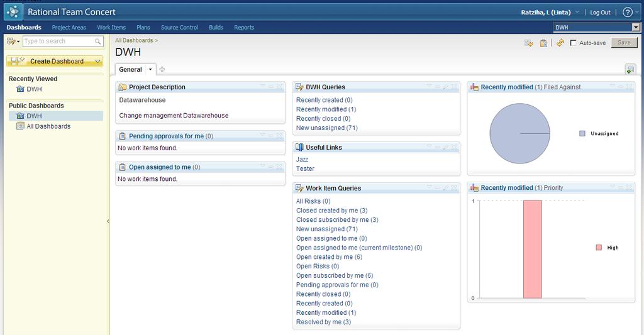This screenshot has height=335, width=644.
Task: Collapse the left sidebar using the handle
Action: click(108, 221)
